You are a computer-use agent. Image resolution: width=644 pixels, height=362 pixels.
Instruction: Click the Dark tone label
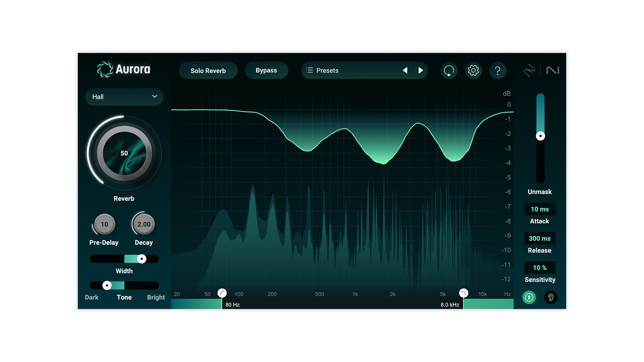coord(92,297)
